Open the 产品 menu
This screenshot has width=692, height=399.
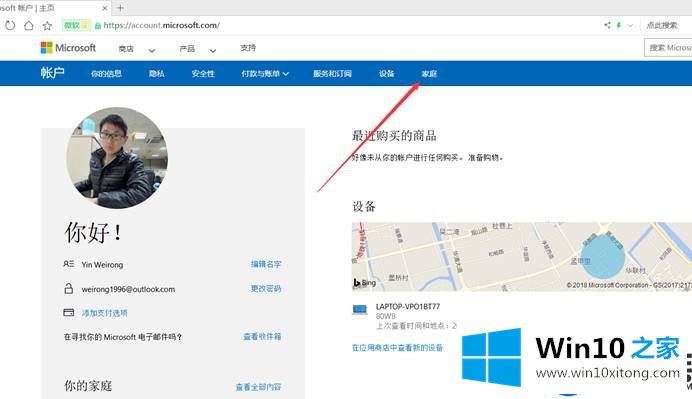click(187, 49)
